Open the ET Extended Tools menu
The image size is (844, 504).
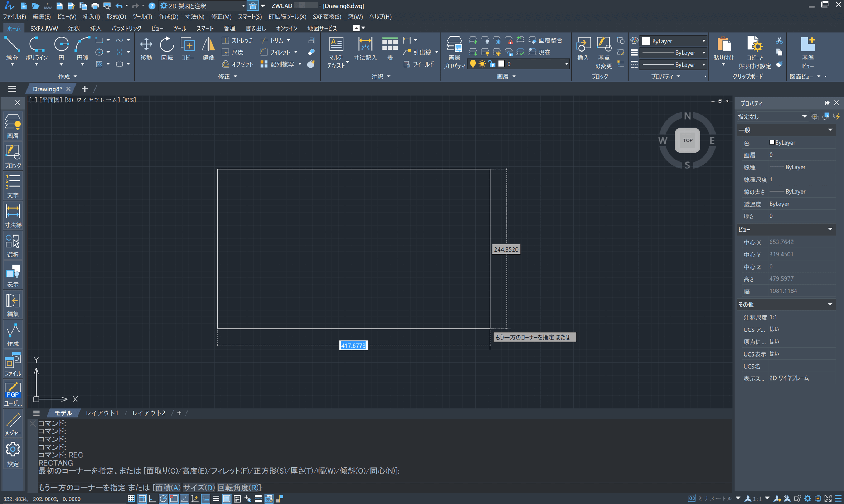pyautogui.click(x=287, y=17)
